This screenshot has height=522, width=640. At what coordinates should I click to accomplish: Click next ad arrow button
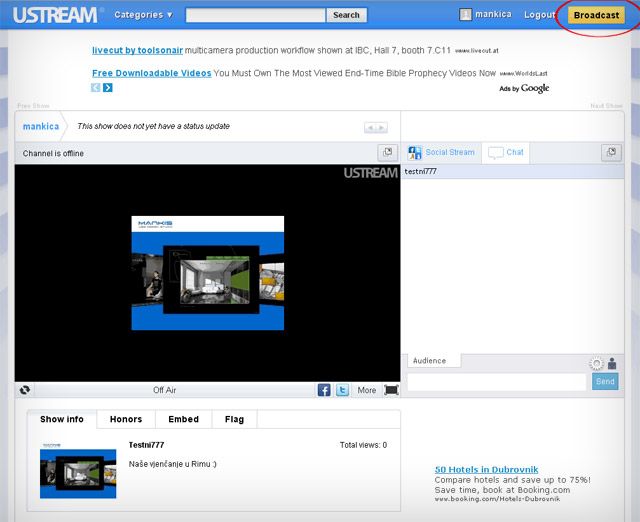click(108, 88)
